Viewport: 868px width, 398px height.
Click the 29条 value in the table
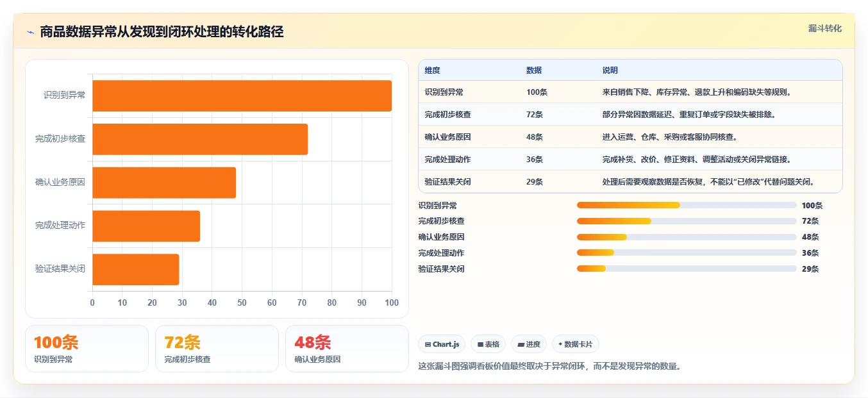point(535,182)
